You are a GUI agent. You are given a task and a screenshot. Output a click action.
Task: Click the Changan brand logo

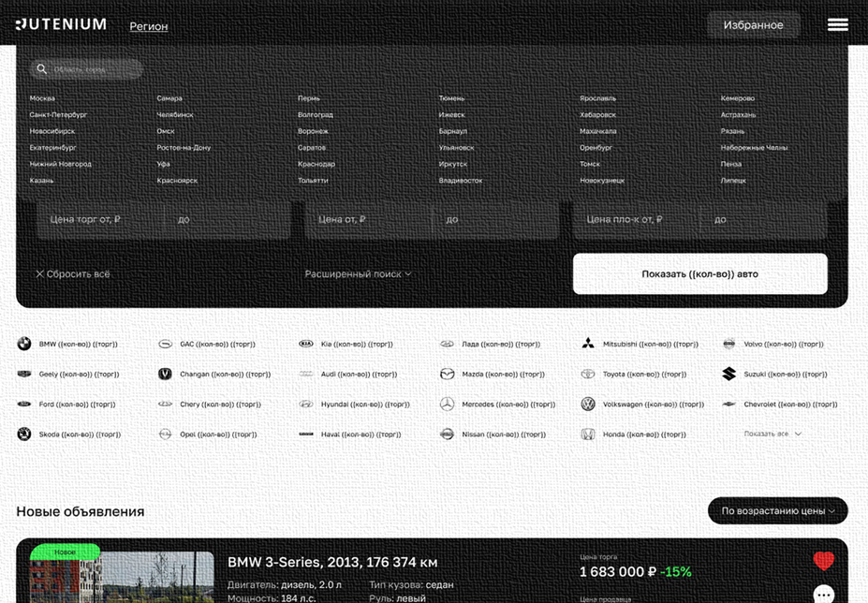tap(165, 374)
